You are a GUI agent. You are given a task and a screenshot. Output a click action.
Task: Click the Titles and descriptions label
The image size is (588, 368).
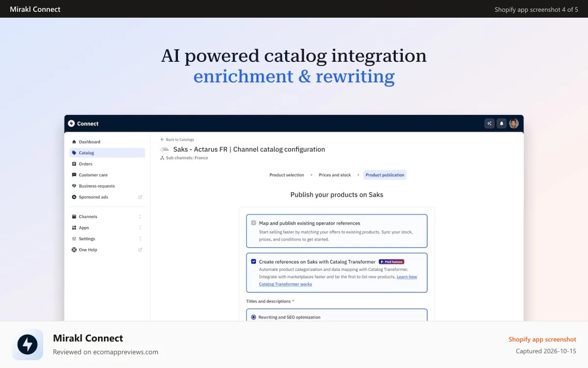(x=269, y=301)
